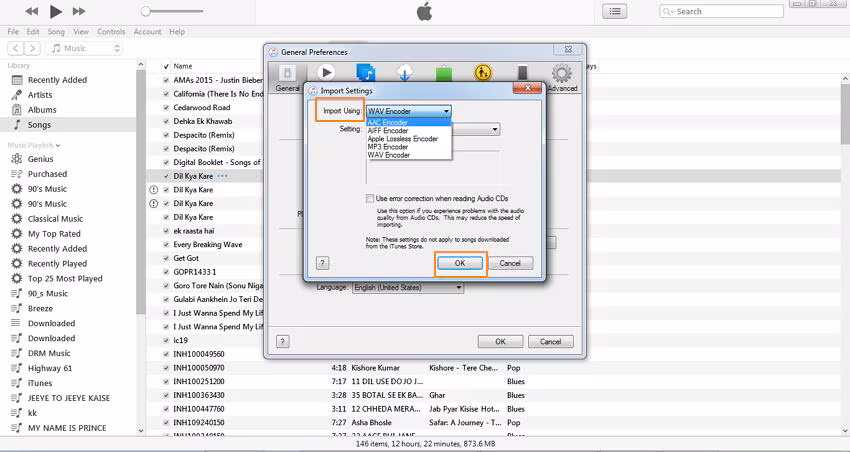Open the General preferences tab icon
The width and height of the screenshot is (850, 452).
click(x=287, y=78)
